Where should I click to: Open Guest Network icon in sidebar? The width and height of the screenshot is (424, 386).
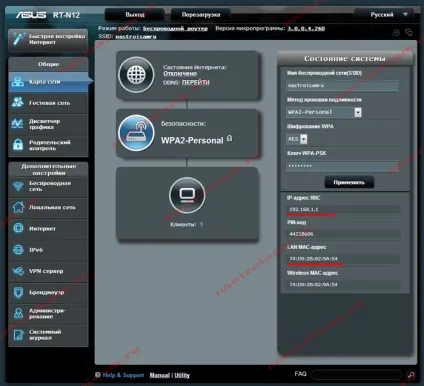18,102
